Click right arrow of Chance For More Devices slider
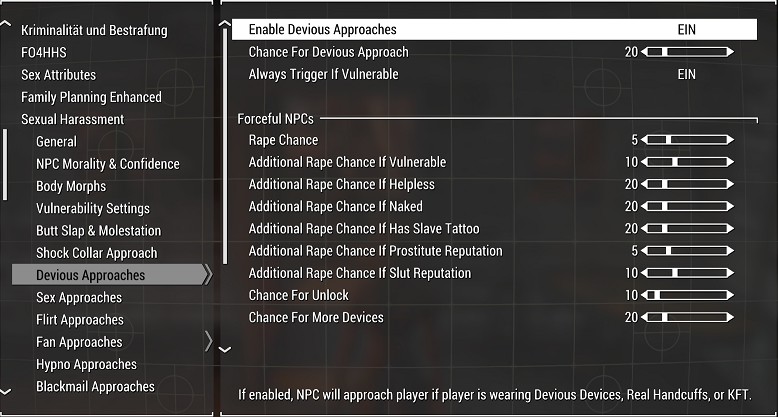The height and width of the screenshot is (417, 778). click(x=730, y=317)
